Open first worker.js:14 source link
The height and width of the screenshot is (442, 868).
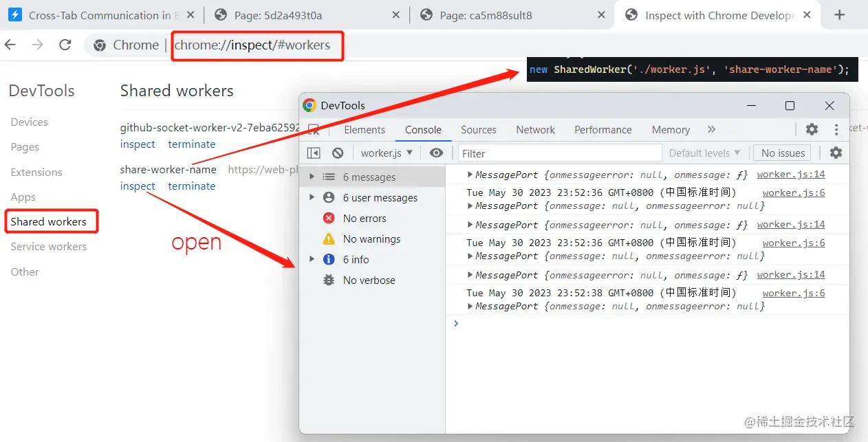(791, 174)
